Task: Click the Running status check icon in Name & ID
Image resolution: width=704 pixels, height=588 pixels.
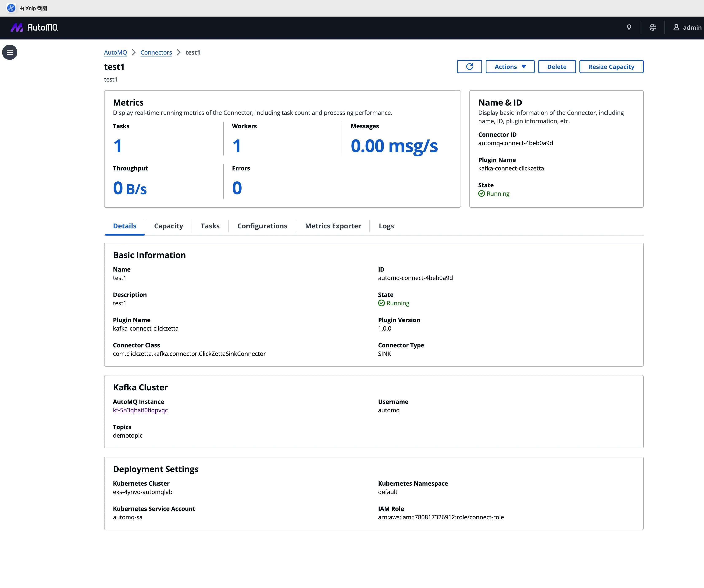Action: tap(481, 194)
